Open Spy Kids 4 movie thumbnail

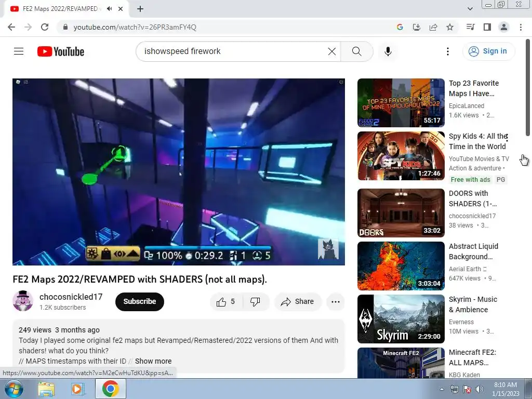(401, 156)
